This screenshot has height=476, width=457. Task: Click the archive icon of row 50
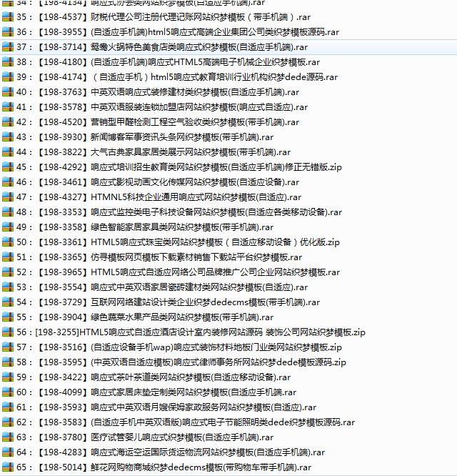coord(8,242)
